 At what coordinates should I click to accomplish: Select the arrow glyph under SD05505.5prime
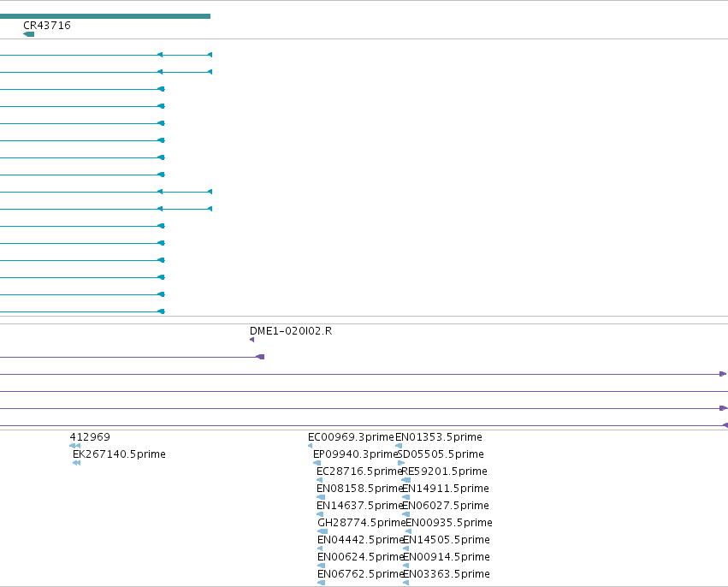(401, 463)
